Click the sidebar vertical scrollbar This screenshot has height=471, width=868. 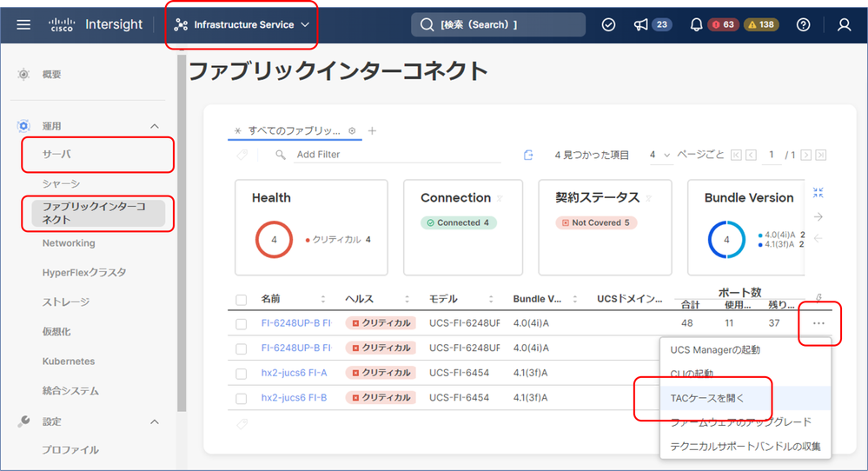pyautogui.click(x=182, y=234)
